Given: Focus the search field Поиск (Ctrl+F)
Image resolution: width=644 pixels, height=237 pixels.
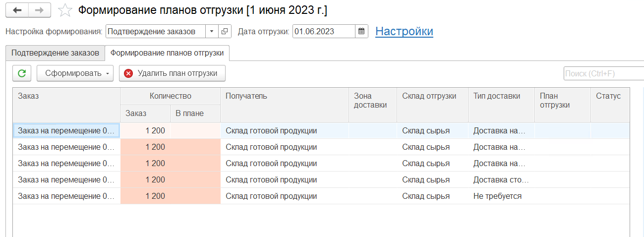Looking at the screenshot, I should tap(603, 73).
